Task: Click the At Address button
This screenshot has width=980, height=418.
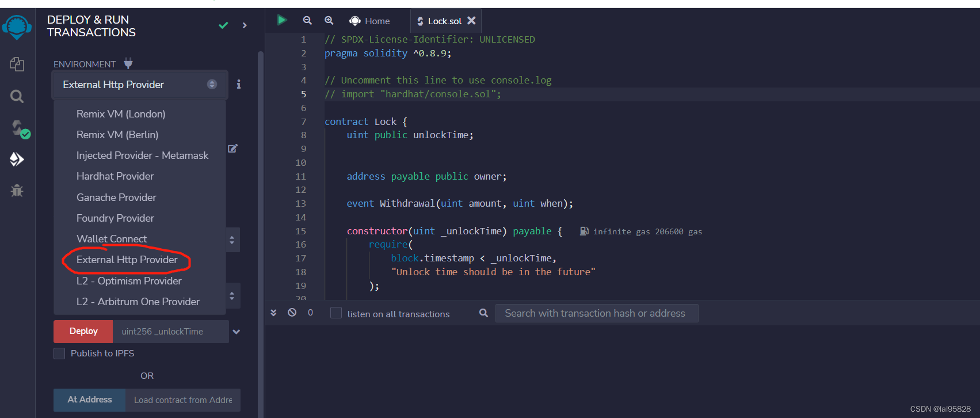Action: point(89,400)
